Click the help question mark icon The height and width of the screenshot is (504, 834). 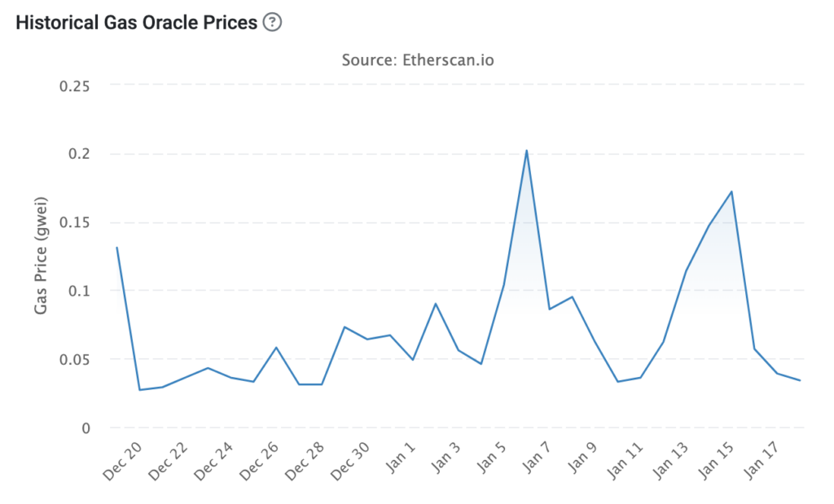click(x=273, y=23)
